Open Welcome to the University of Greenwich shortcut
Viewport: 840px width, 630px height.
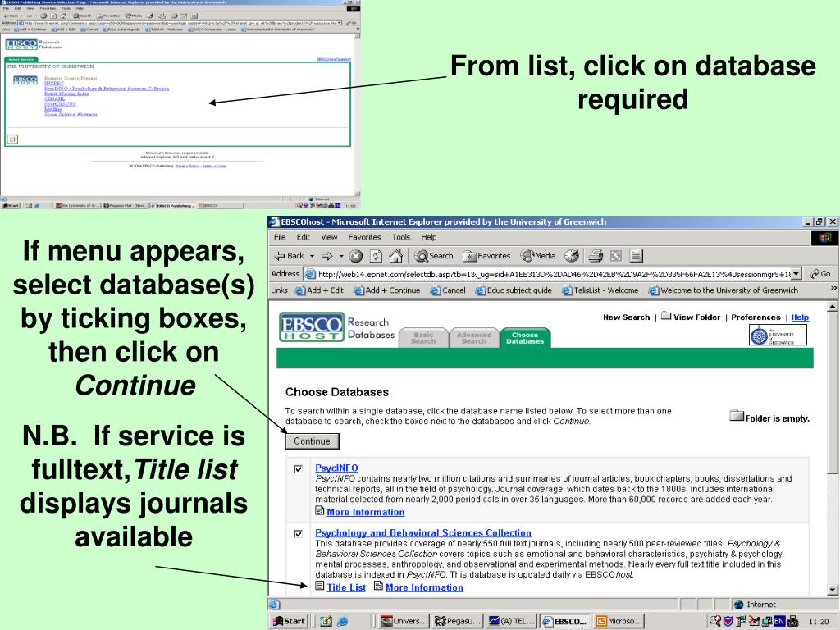pyautogui.click(x=724, y=290)
